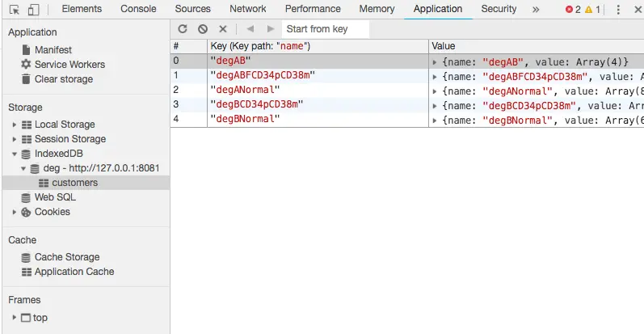The height and width of the screenshot is (334, 644).
Task: Switch to the Network tab
Action: pos(247,9)
